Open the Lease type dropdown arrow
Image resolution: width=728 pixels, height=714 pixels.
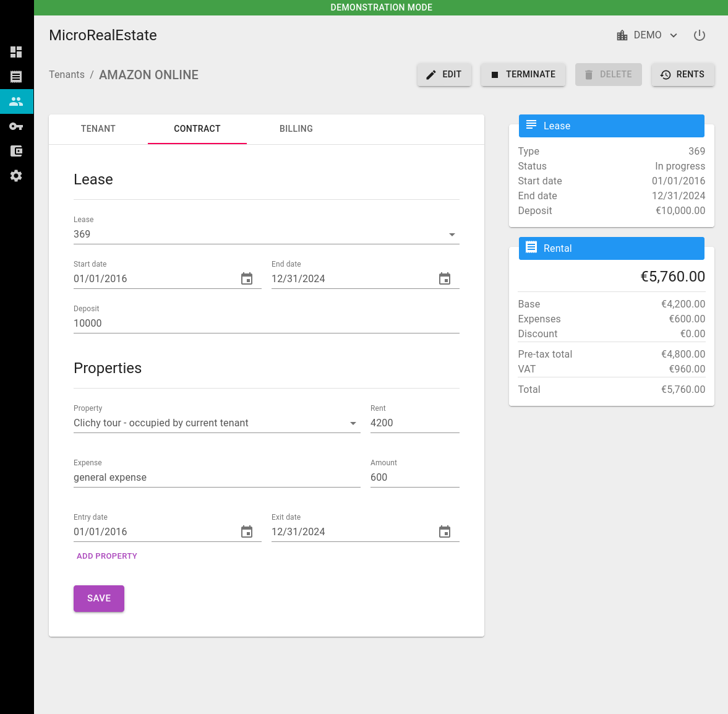coord(452,234)
